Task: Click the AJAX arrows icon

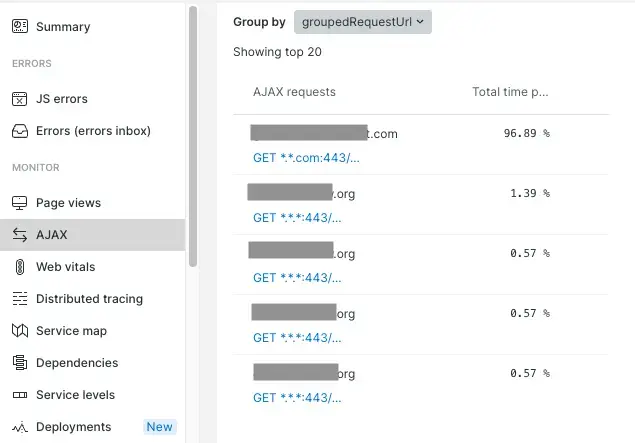Action: click(19, 235)
